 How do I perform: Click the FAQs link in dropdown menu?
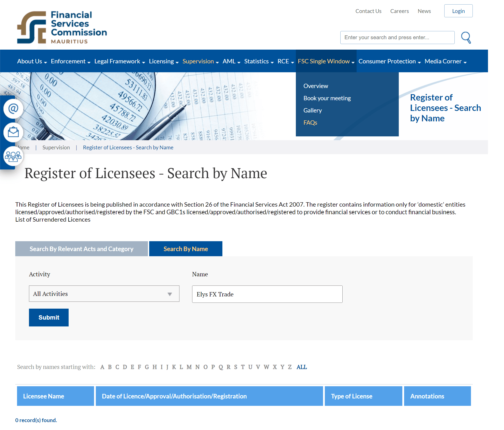310,122
